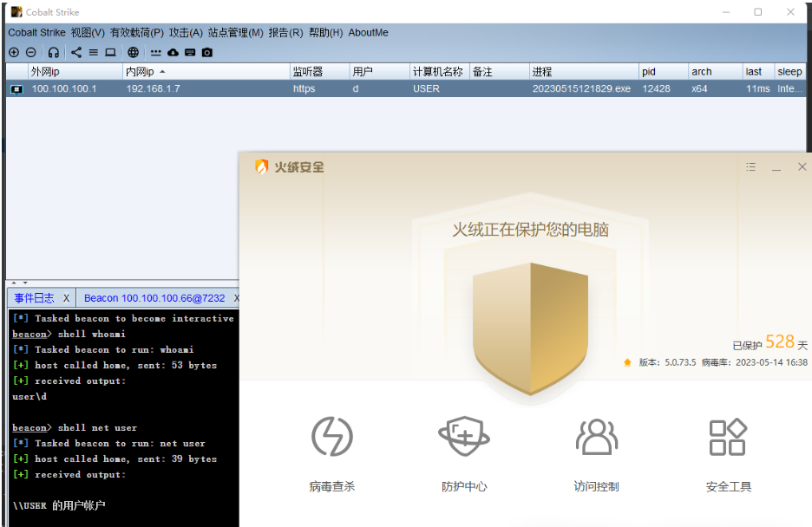This screenshot has height=527, width=812.
Task: Show pivot graph via the share-node icon
Action: pyautogui.click(x=76, y=52)
